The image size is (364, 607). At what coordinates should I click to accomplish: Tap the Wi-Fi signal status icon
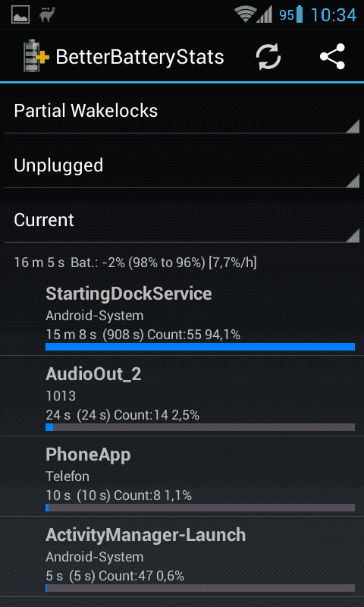pyautogui.click(x=245, y=15)
